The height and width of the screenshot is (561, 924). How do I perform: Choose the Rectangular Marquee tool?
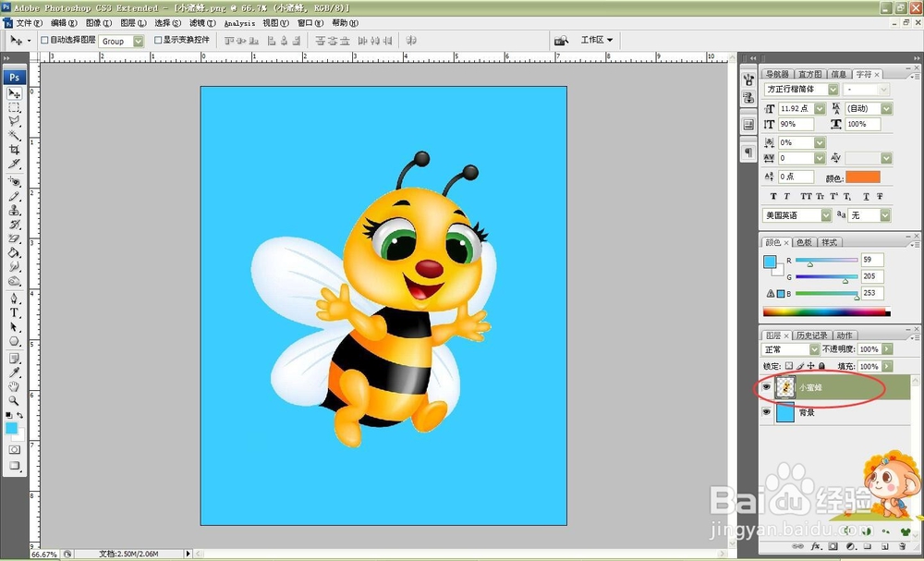(x=15, y=107)
